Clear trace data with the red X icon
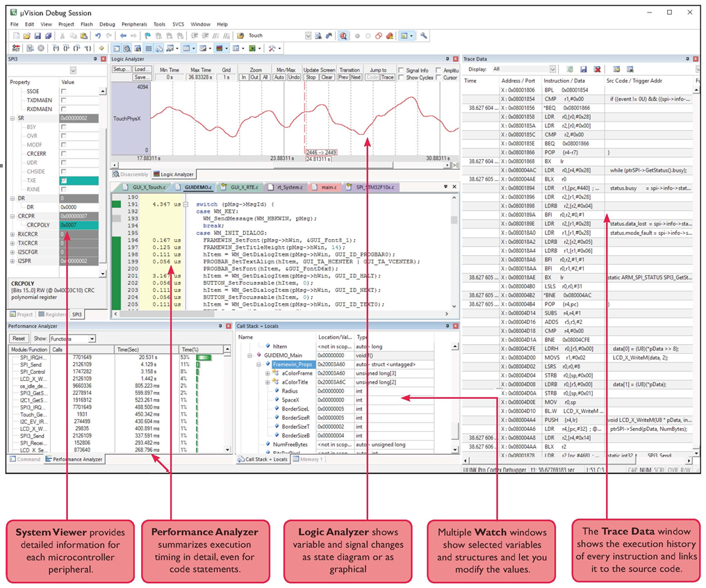706x588 pixels. coord(596,70)
